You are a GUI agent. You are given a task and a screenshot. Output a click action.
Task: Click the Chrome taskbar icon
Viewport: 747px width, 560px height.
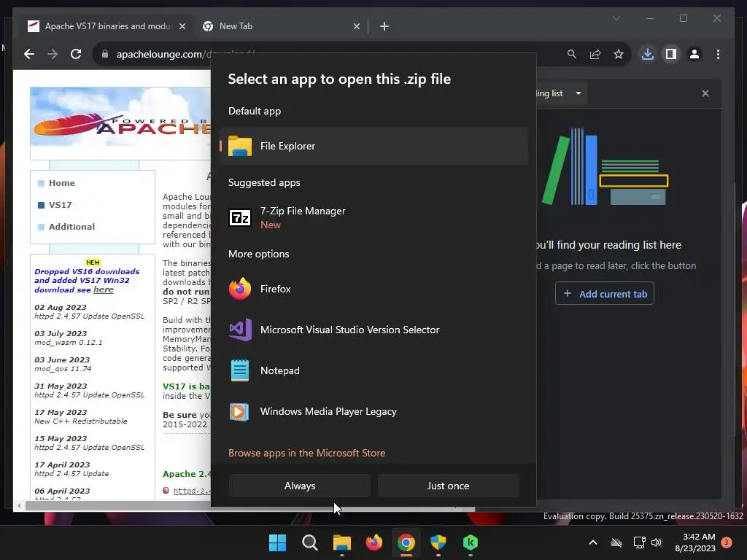pyautogui.click(x=406, y=542)
